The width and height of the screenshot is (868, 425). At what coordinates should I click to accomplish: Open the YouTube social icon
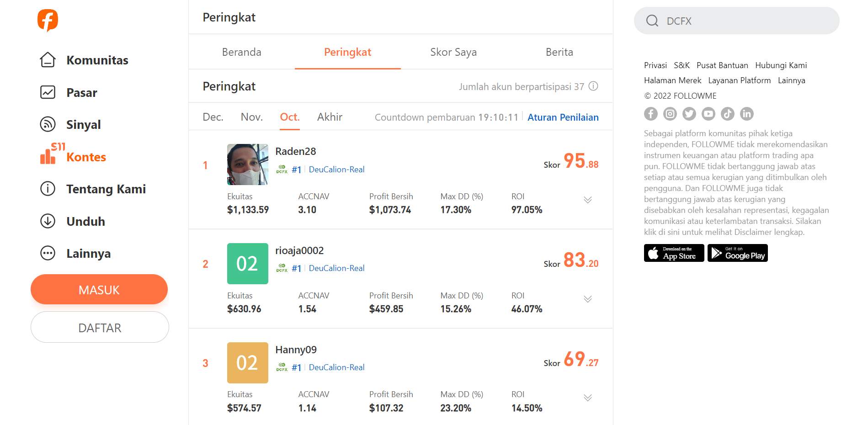(x=708, y=114)
